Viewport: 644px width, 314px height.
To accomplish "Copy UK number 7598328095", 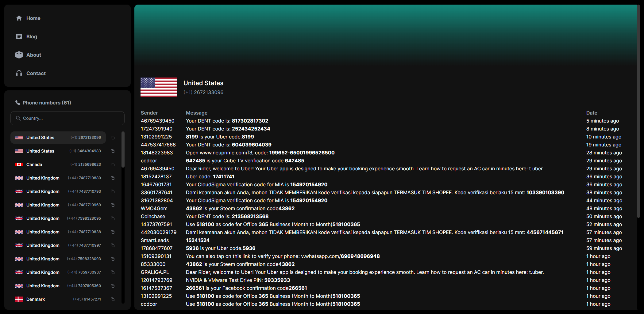I will 113,218.
